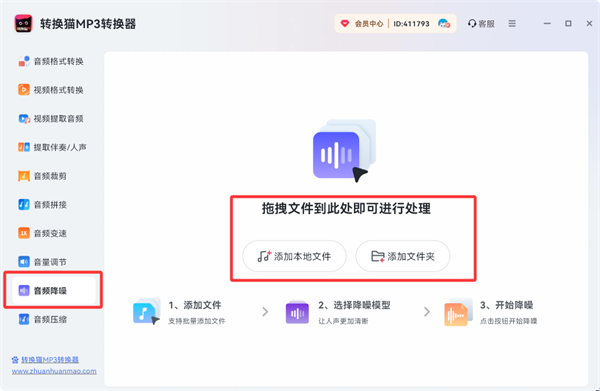Click the 转换猫 cat logo icon
This screenshot has height=391, width=600.
(x=23, y=24)
